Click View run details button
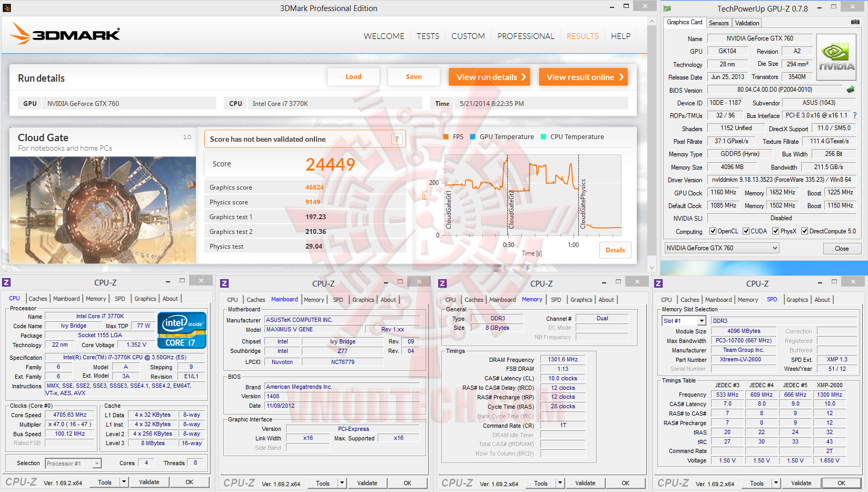868x492 pixels. tap(489, 77)
